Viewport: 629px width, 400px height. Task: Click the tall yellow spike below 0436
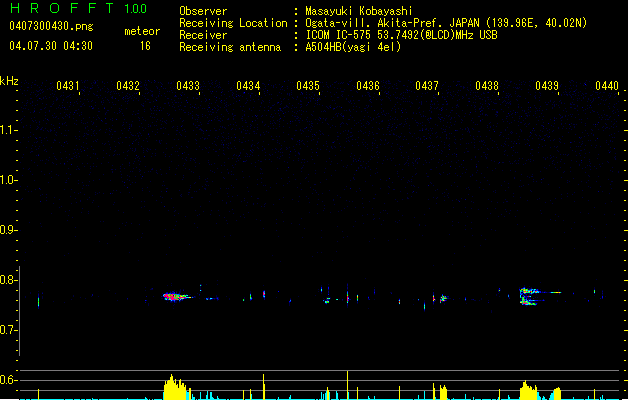[347, 385]
